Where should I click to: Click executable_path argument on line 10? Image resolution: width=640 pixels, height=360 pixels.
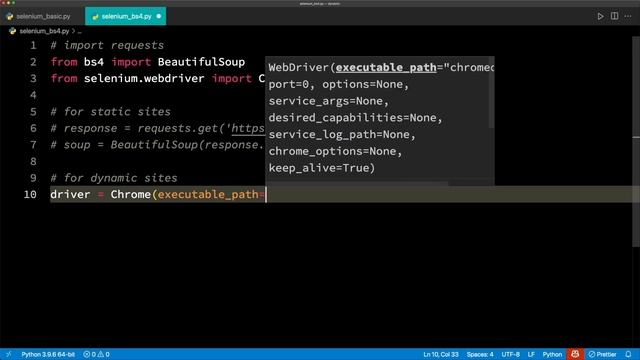click(x=208, y=195)
